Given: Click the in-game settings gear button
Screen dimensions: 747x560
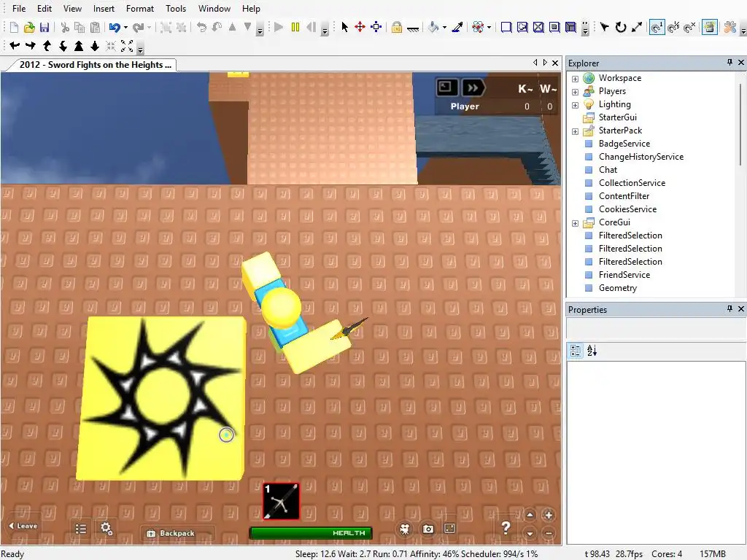Looking at the screenshot, I should [107, 528].
